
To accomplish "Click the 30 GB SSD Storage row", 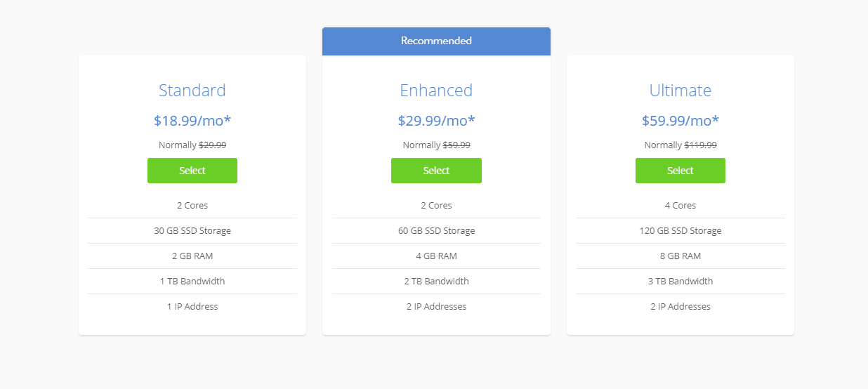I will (192, 231).
